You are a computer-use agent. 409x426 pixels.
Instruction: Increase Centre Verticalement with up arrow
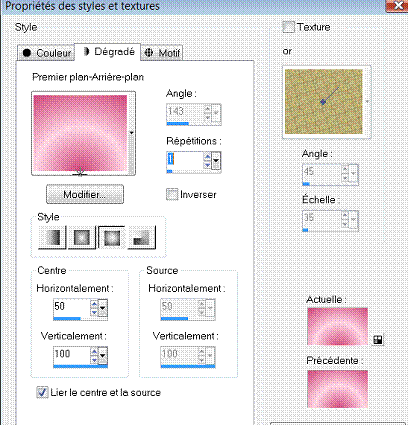94,352
